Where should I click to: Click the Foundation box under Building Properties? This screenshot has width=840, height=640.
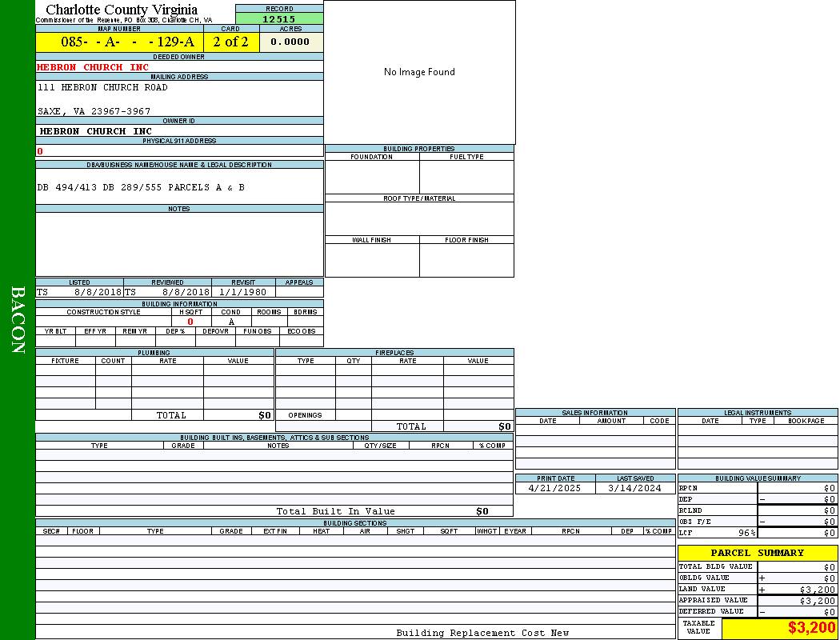tap(372, 177)
